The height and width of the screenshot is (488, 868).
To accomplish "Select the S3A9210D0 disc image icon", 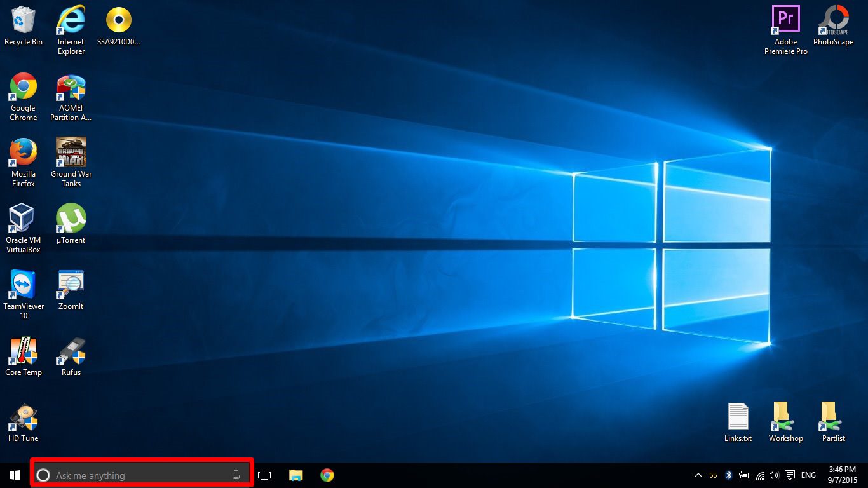I will (119, 27).
